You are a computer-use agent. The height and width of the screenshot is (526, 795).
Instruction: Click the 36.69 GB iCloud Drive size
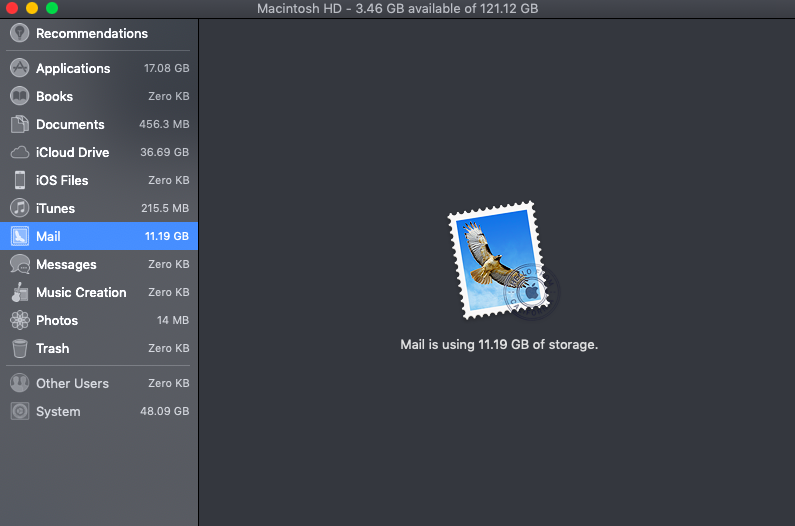[164, 152]
